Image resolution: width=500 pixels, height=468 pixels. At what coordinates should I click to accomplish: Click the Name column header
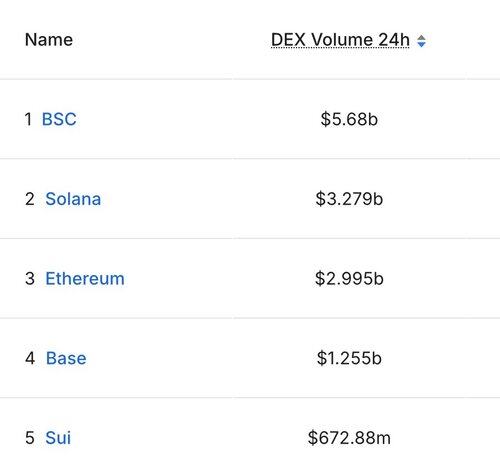pyautogui.click(x=49, y=40)
